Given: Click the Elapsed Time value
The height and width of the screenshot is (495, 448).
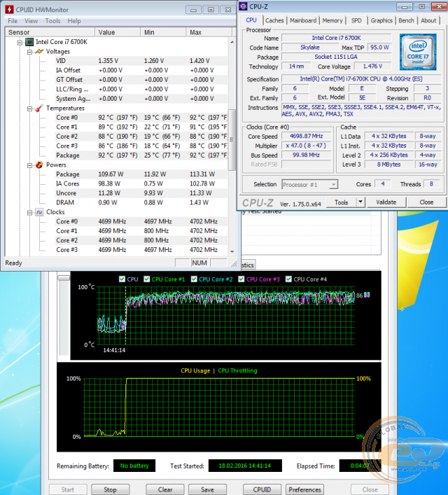Looking at the screenshot, I should (360, 466).
